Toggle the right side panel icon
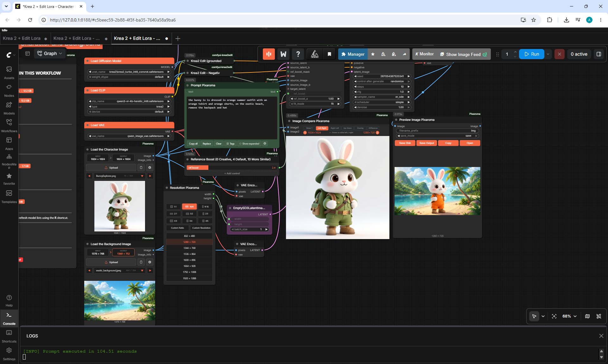Screen dimensions: 608x364 [x=599, y=54]
